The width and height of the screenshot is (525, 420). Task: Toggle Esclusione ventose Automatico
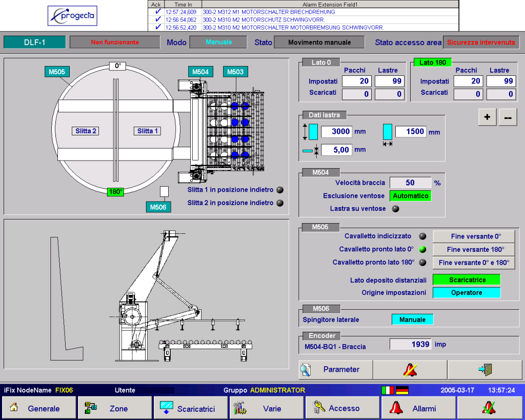(411, 195)
